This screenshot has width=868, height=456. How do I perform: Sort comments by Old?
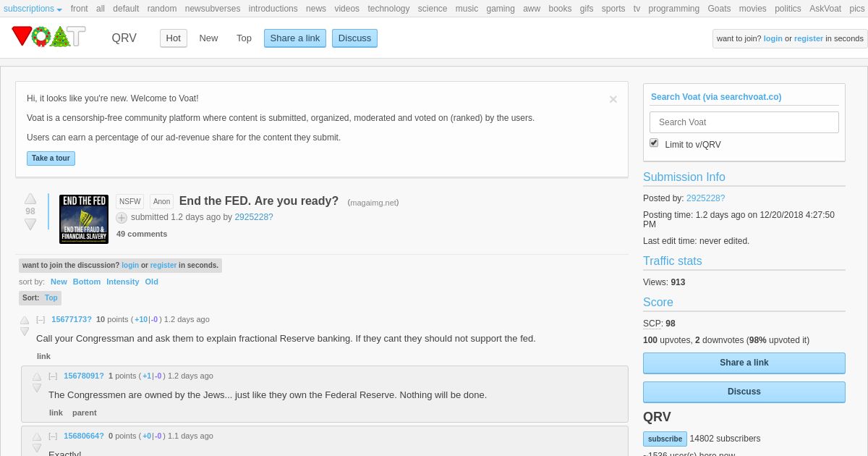(x=152, y=282)
